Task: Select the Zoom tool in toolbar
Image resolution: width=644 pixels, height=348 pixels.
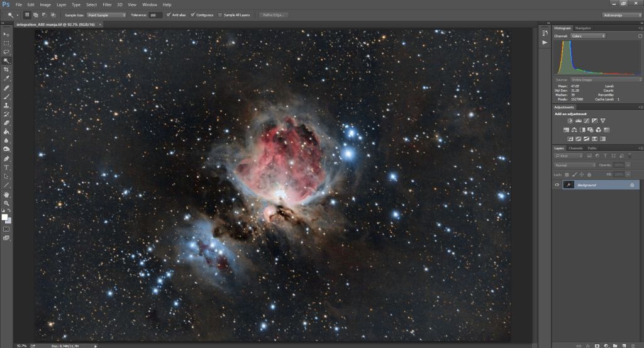Action: tap(6, 203)
